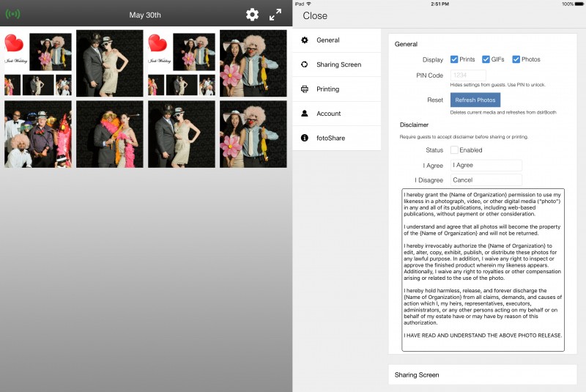
Task: Tap the green broadcast signal icon
Action: pos(12,14)
